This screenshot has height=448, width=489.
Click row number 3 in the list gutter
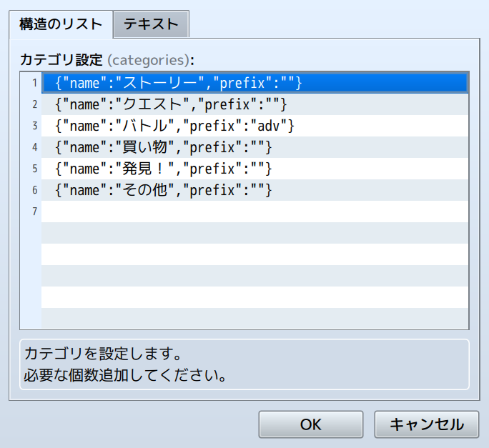click(33, 126)
